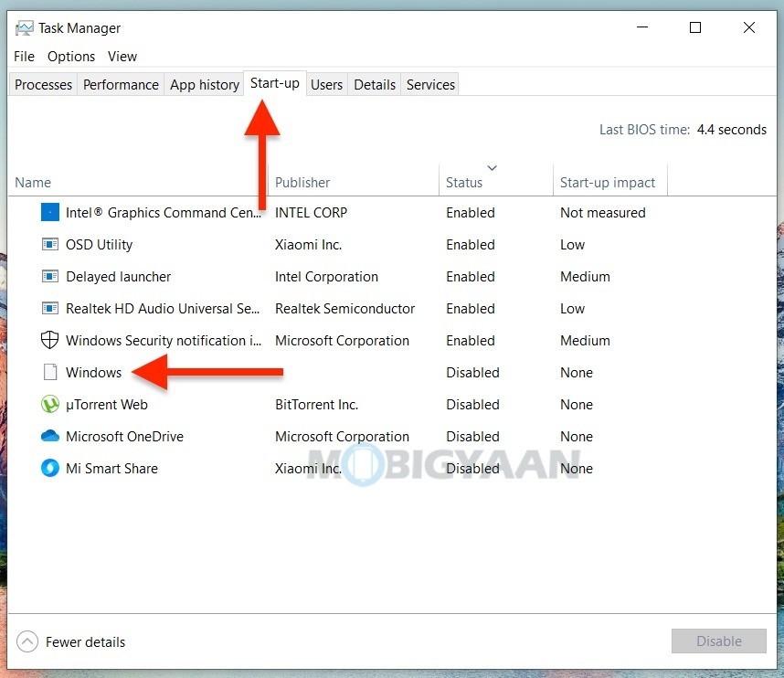Click the INTEL CORP publisher cell
This screenshot has height=678, width=784.
(x=311, y=213)
